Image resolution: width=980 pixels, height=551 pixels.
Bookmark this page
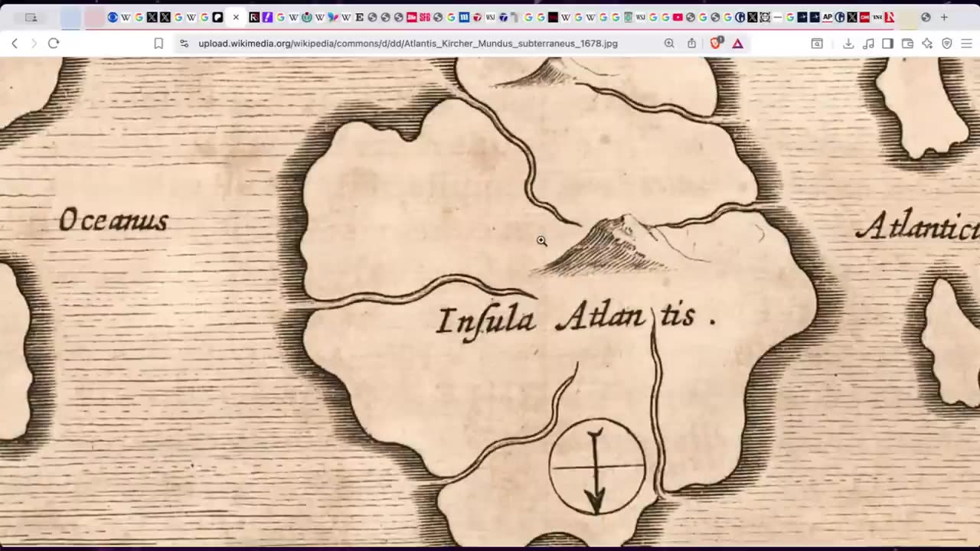(x=158, y=44)
